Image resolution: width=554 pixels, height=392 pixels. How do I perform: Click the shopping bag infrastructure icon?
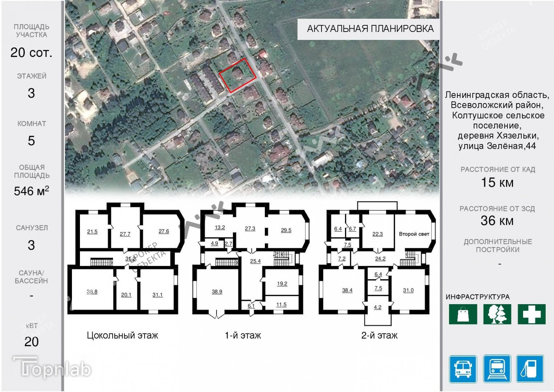tap(463, 314)
